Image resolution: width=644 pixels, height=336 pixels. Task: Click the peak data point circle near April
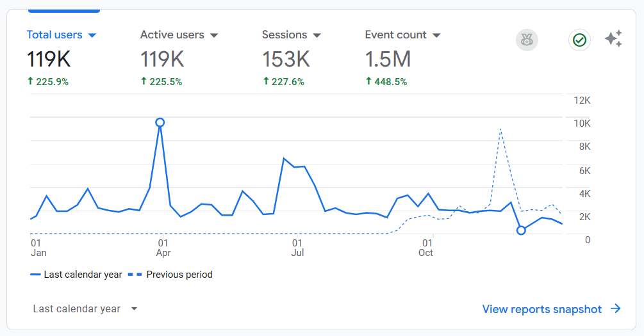click(160, 122)
